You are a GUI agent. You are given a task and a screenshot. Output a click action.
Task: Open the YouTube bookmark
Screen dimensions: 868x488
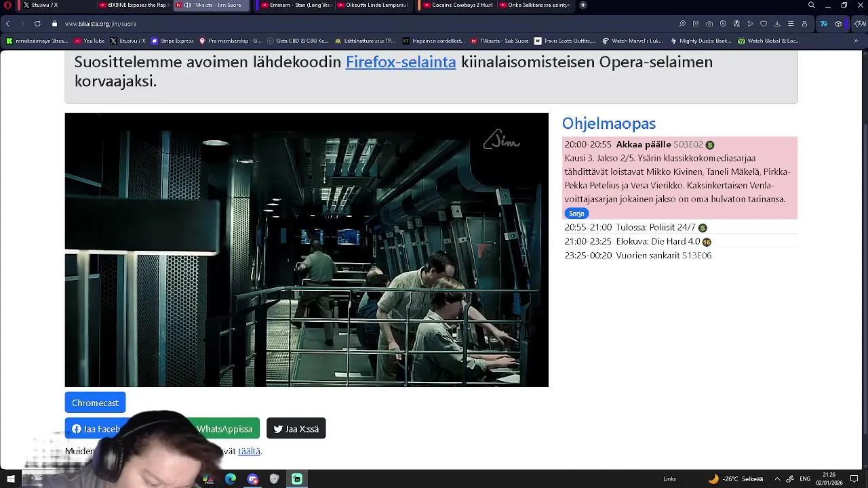89,41
